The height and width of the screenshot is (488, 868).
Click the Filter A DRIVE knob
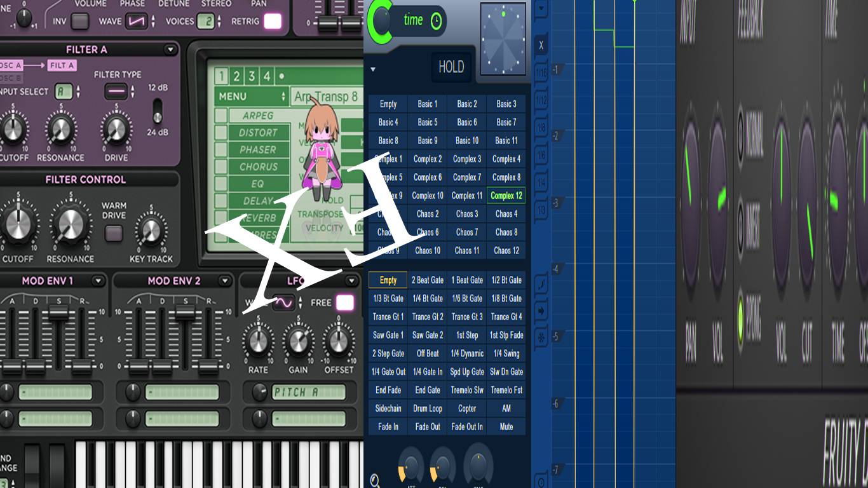tap(115, 130)
